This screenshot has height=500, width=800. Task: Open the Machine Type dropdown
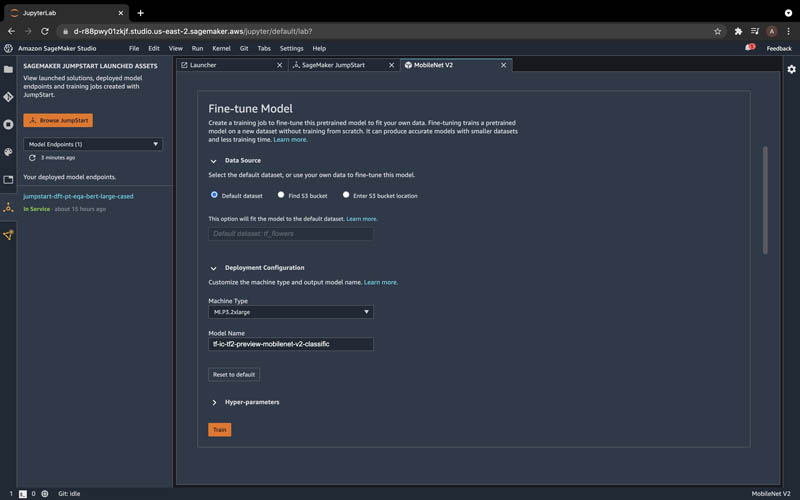click(x=291, y=312)
